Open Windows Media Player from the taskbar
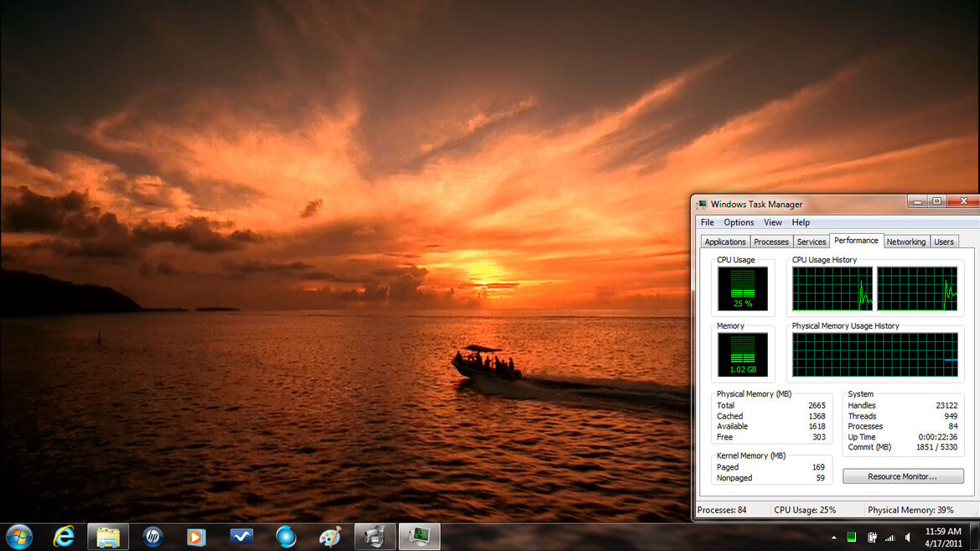 [196, 537]
